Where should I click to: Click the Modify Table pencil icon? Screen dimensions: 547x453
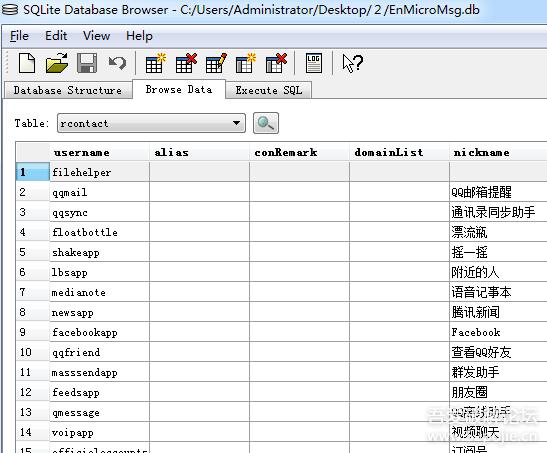(216, 63)
